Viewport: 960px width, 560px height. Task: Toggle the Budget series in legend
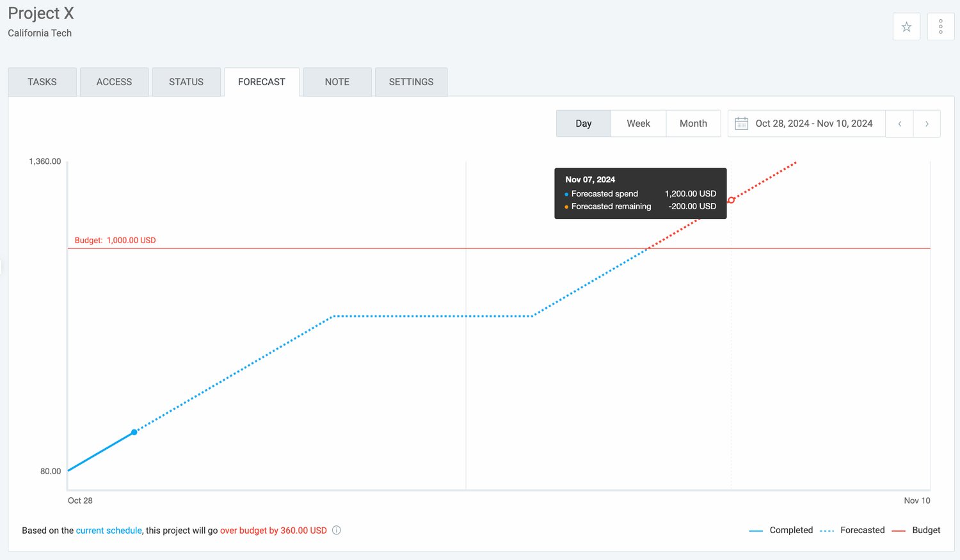tap(916, 530)
